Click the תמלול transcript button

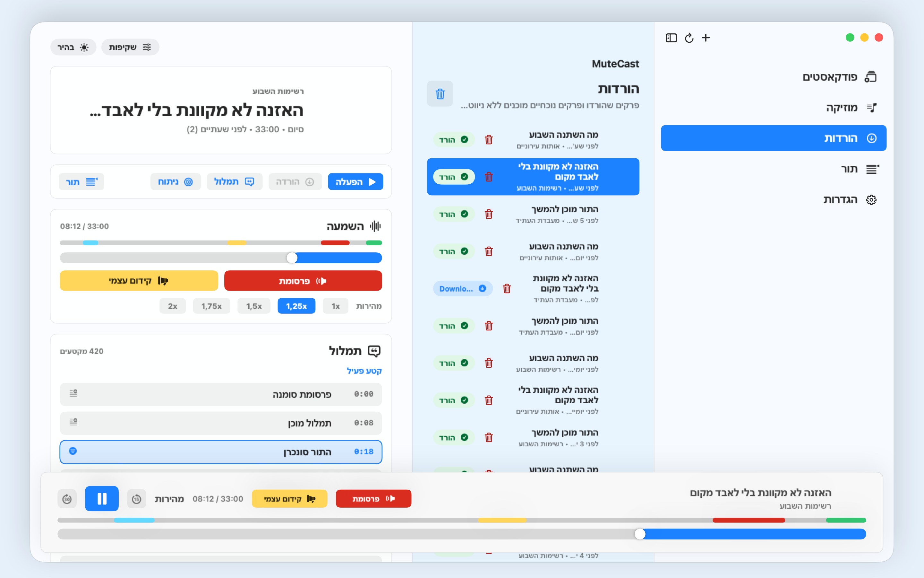[235, 182]
